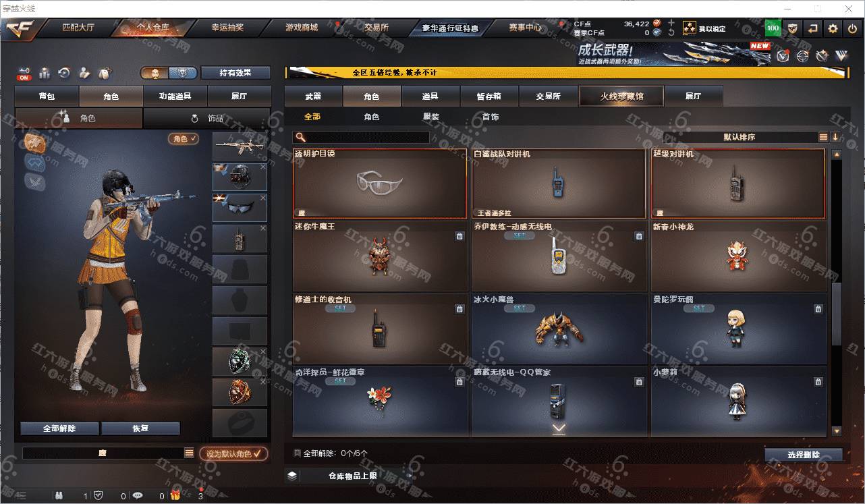Viewport: 865px width, 504px height.
Task: Click the 选择删除 button
Action: pyautogui.click(x=804, y=455)
